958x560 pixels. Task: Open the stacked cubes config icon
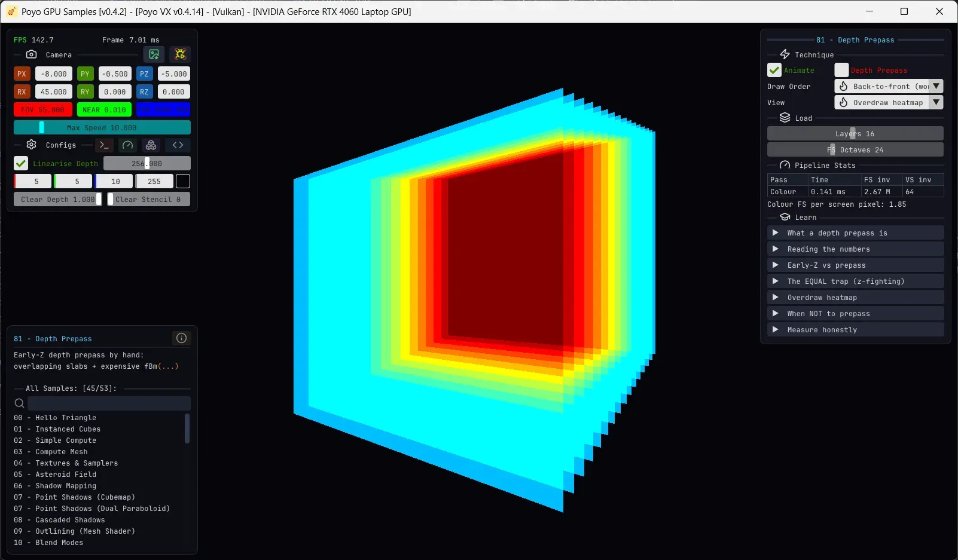[x=151, y=145]
